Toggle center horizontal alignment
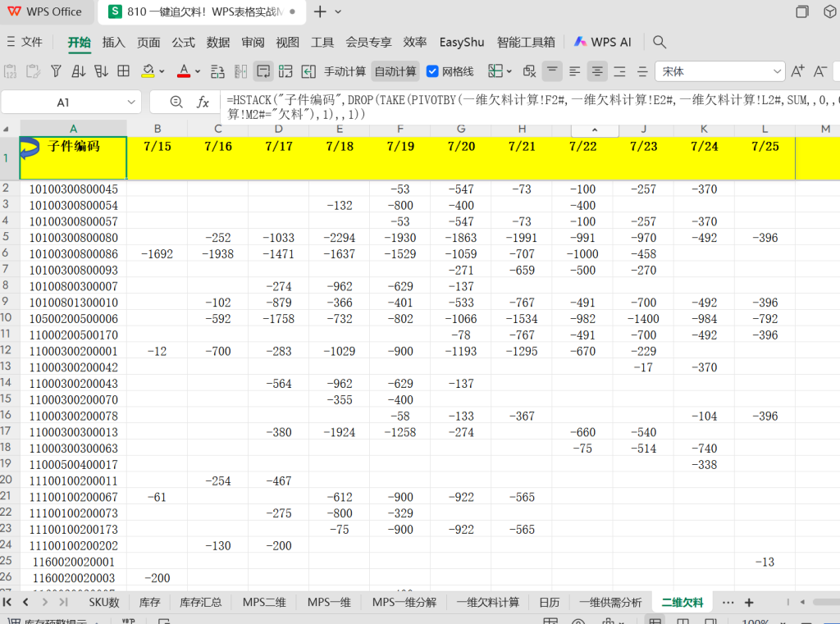The width and height of the screenshot is (840, 624). pyautogui.click(x=597, y=71)
